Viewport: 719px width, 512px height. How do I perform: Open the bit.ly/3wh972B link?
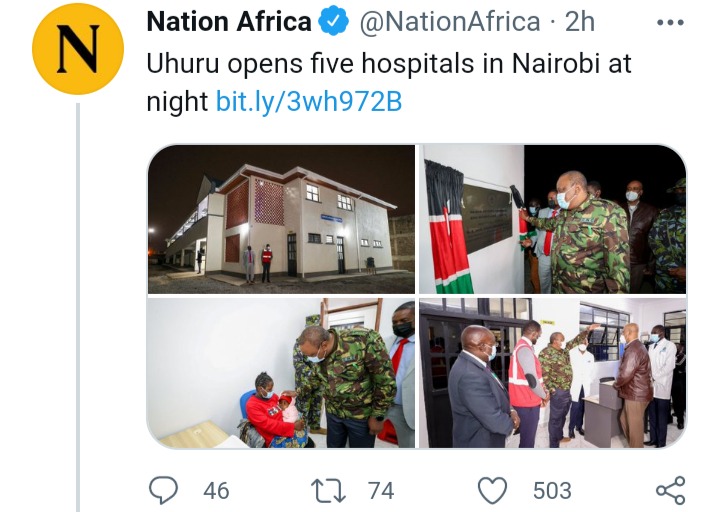click(x=309, y=101)
